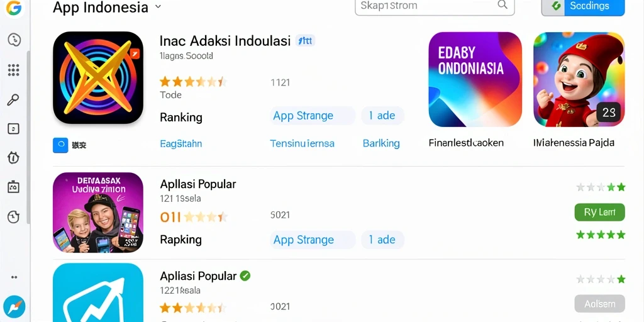Click the search magnifier icon
This screenshot has height=322, width=644.
(x=502, y=5)
